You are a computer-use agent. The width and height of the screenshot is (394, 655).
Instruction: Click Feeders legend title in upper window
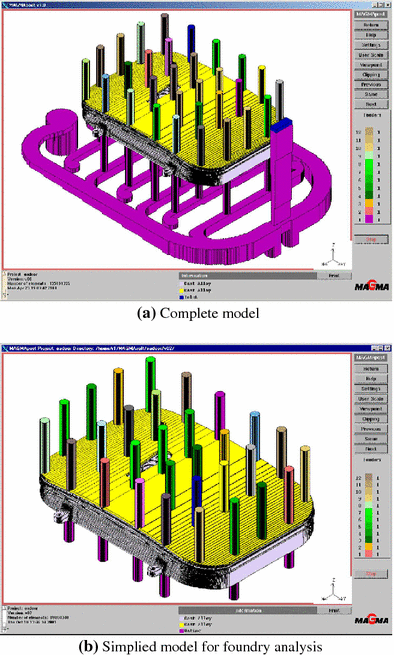[x=371, y=115]
